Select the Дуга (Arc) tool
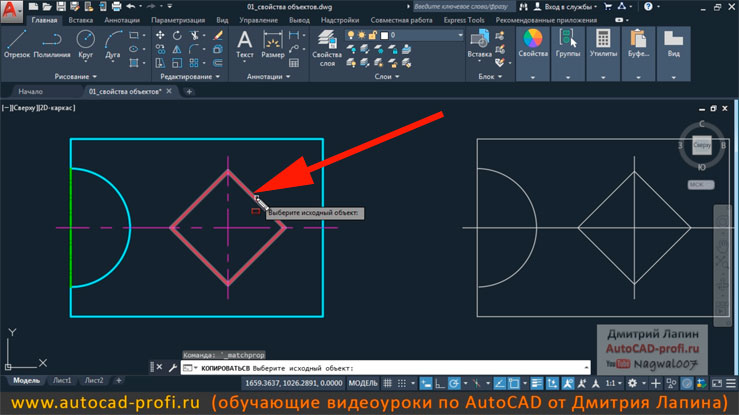 pos(113,44)
